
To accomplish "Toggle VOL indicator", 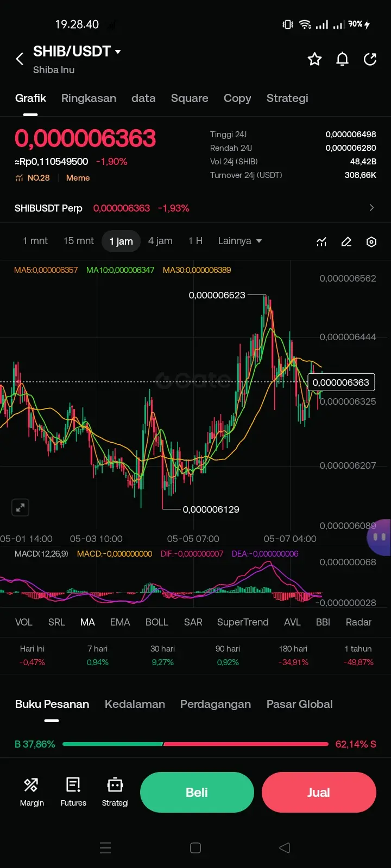I will [x=24, y=622].
